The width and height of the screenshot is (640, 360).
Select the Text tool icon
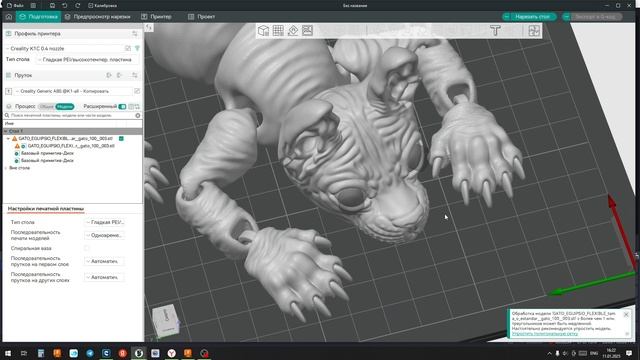[x=495, y=31]
